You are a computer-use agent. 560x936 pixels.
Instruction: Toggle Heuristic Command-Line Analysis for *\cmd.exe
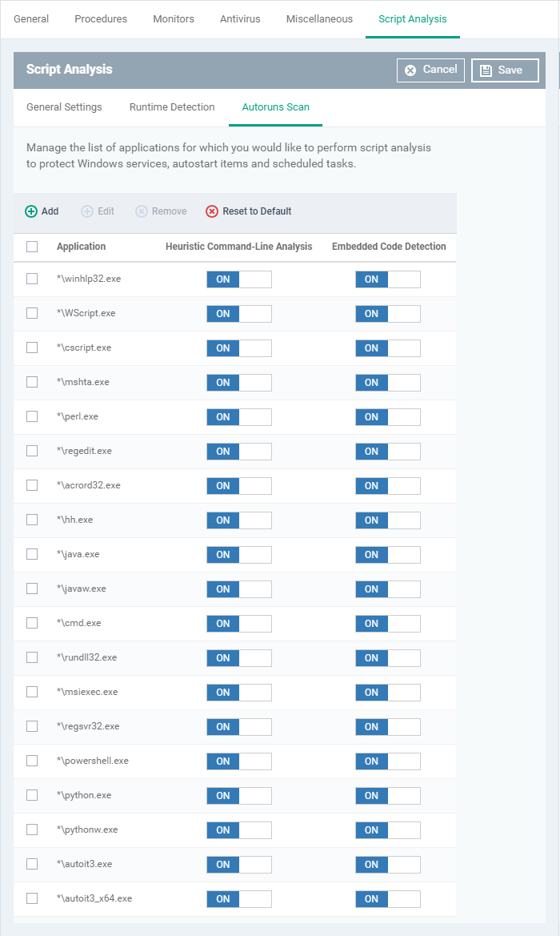[x=239, y=623]
